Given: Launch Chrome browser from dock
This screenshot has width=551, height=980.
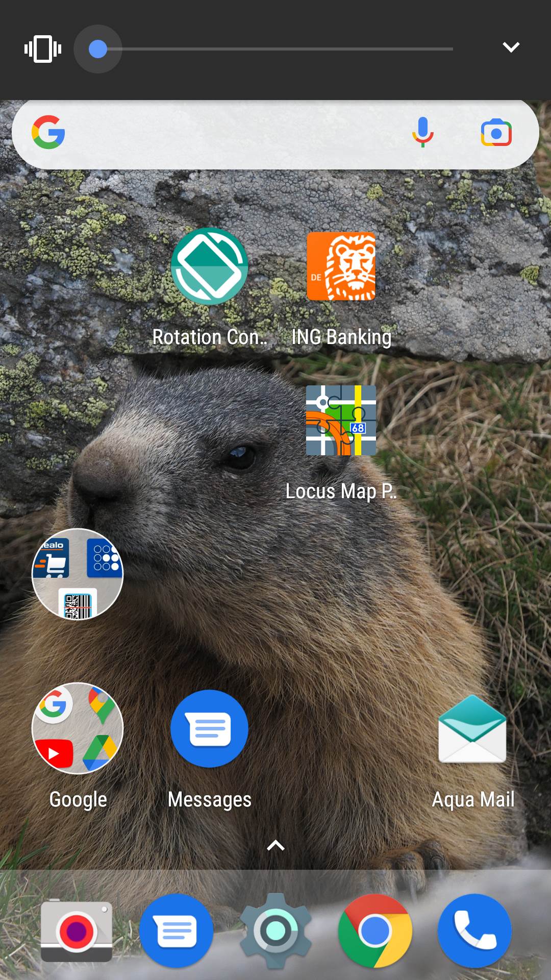Looking at the screenshot, I should pos(375,931).
